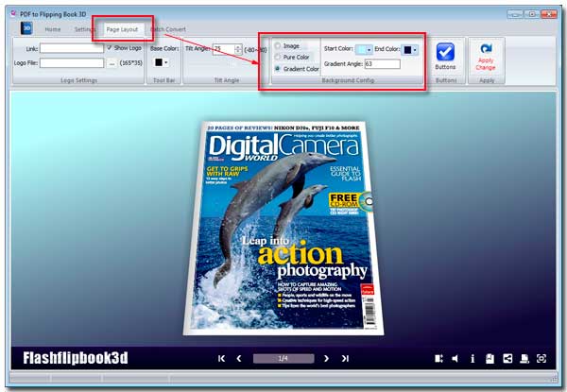Choose the Pure Color background option
Image resolution: width=567 pixels, height=392 pixels.
[x=278, y=57]
